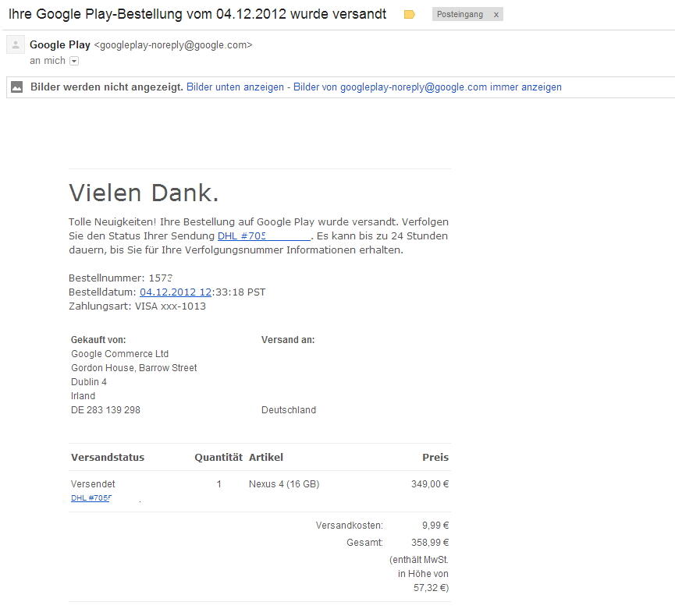675x616 pixels.
Task: Click the 'Vielen Dank.' heading
Action: coord(144,193)
